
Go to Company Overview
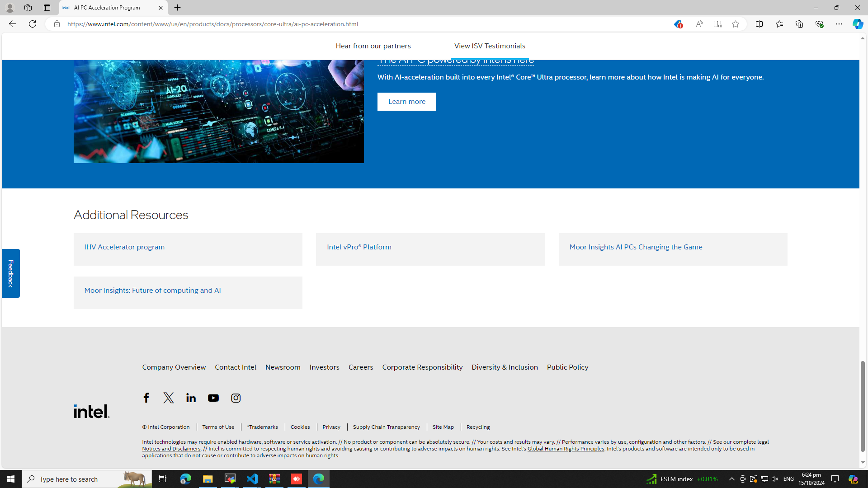pos(174,367)
